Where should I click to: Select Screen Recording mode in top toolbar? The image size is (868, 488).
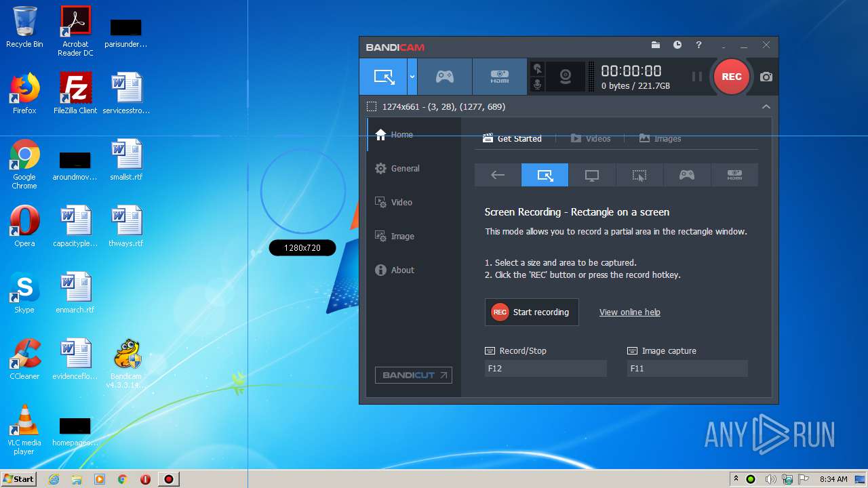click(383, 77)
